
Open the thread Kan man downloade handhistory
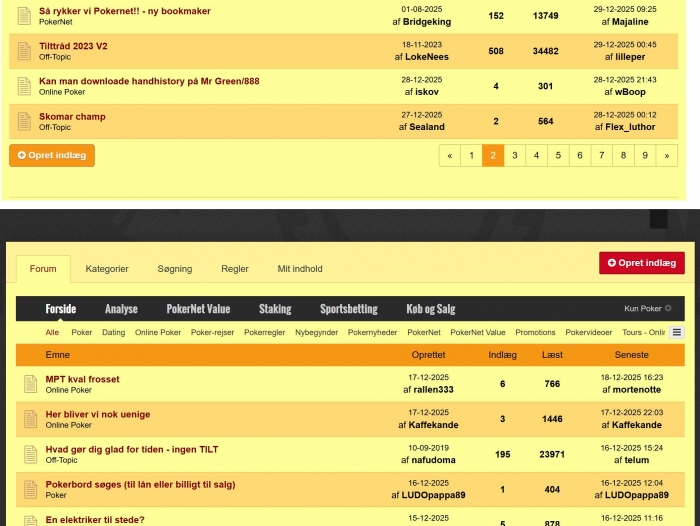pos(149,81)
